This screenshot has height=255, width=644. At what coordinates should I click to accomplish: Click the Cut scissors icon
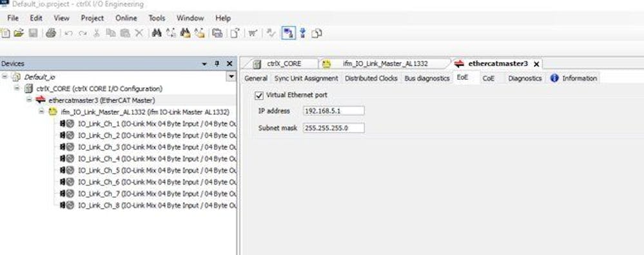pos(97,34)
